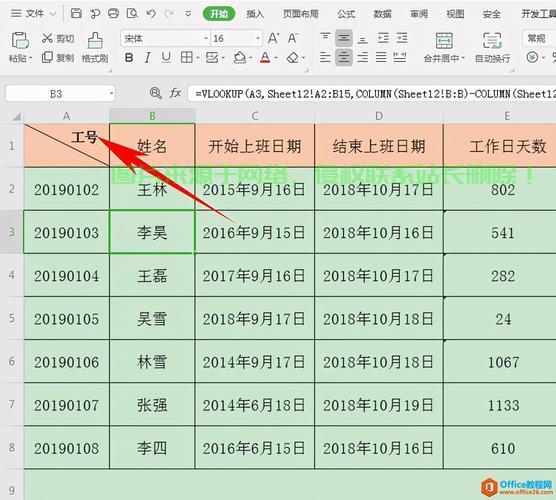Decrease indent in cell
The width and height of the screenshot is (556, 500).
[383, 38]
